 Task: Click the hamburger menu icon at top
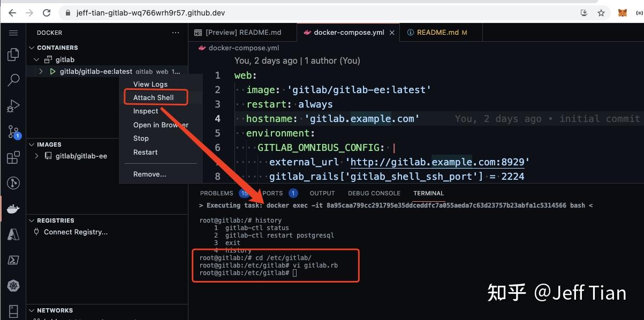(13, 32)
